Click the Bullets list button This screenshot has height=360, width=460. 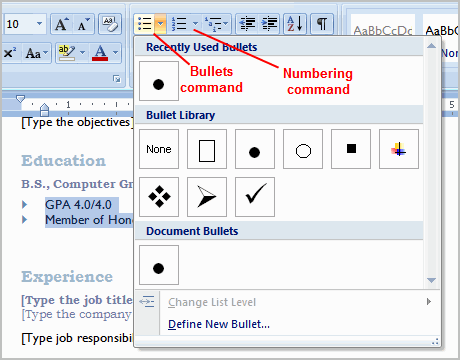[144, 24]
